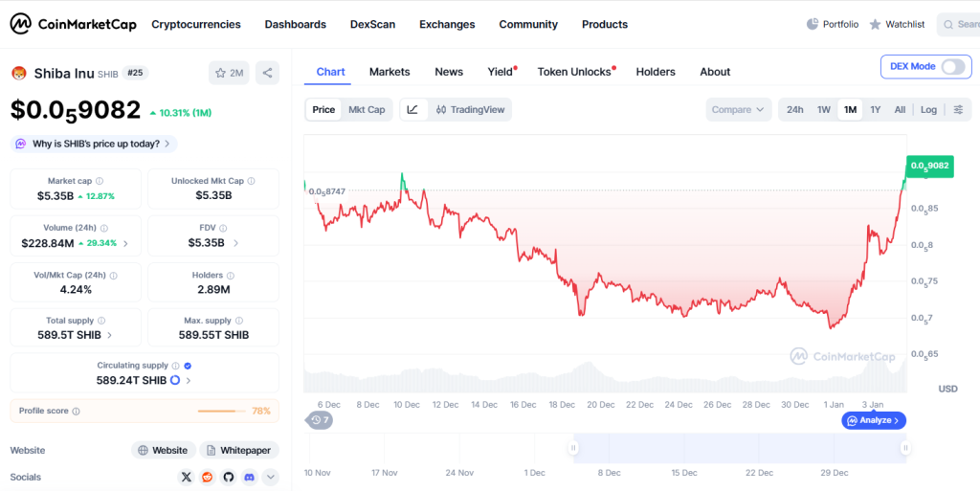980x491 pixels.
Task: Open the Exchanges menu in top navigation
Action: [x=447, y=24]
